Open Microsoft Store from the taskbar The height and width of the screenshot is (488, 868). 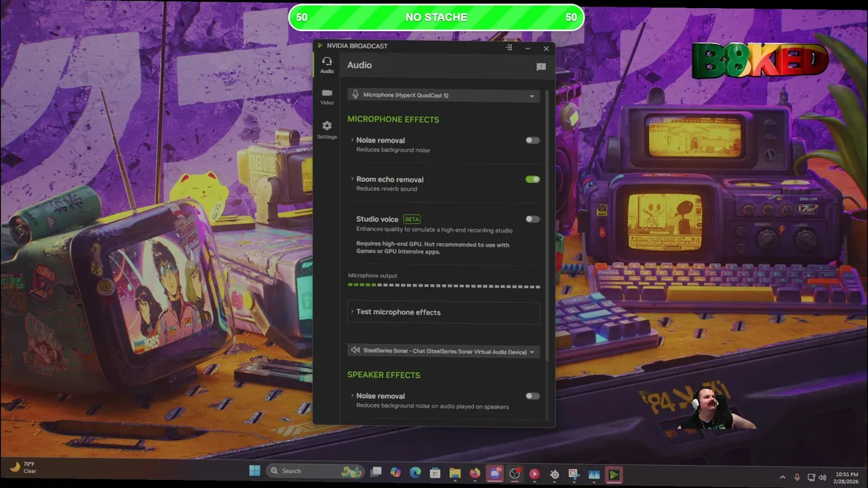point(435,472)
